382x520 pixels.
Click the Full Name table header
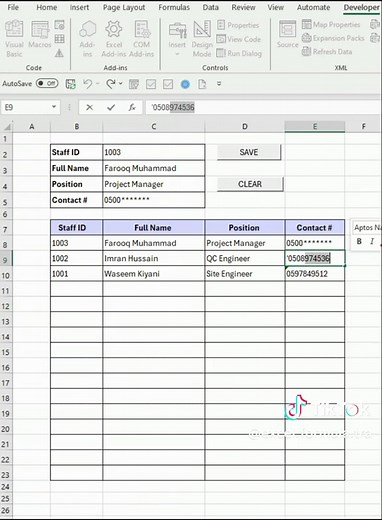click(x=153, y=228)
